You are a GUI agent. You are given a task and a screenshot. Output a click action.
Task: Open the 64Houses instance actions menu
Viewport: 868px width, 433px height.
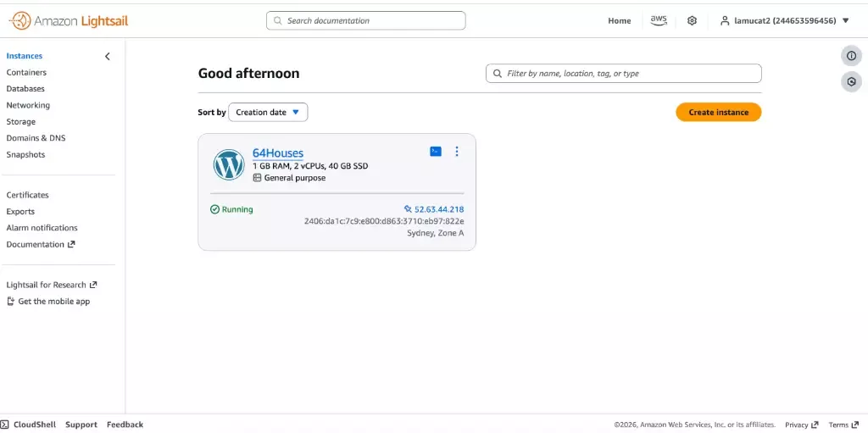tap(457, 151)
